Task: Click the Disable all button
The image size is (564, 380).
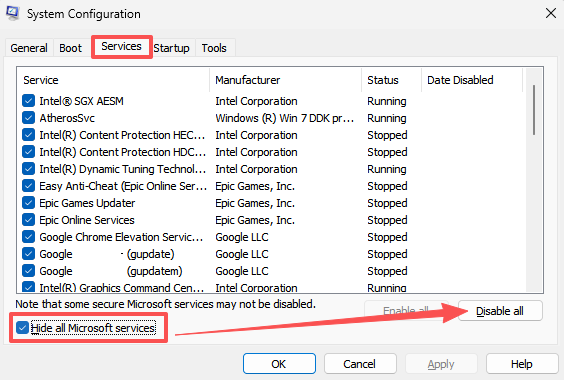Action: (500, 311)
